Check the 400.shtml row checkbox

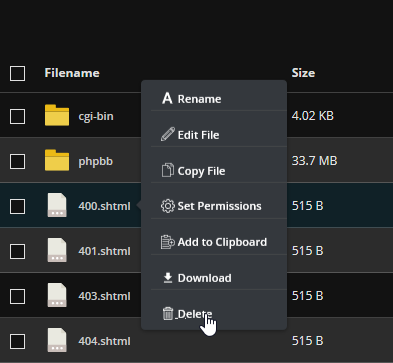coord(17,206)
